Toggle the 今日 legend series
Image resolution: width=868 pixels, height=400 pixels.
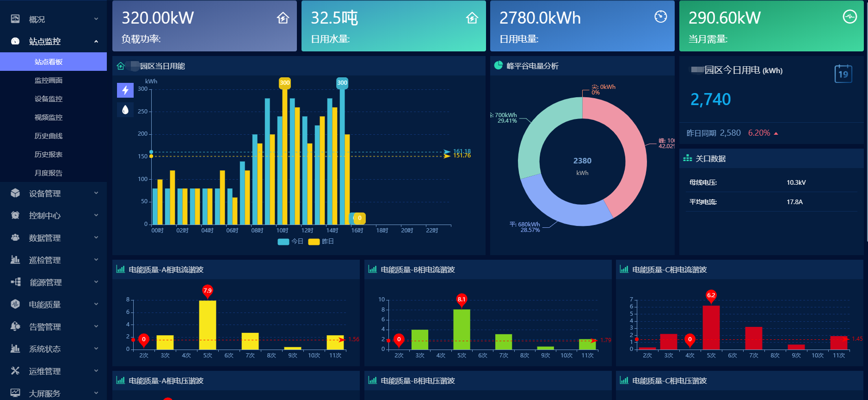[x=290, y=242]
